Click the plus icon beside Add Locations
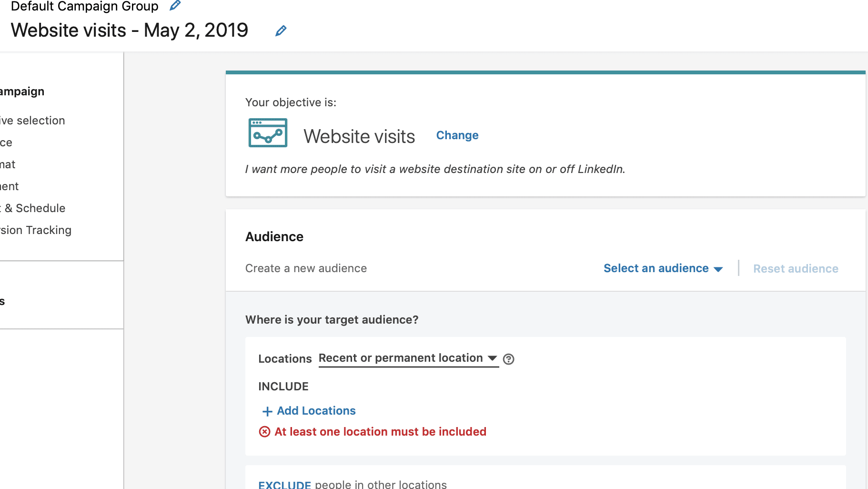 [x=267, y=411]
